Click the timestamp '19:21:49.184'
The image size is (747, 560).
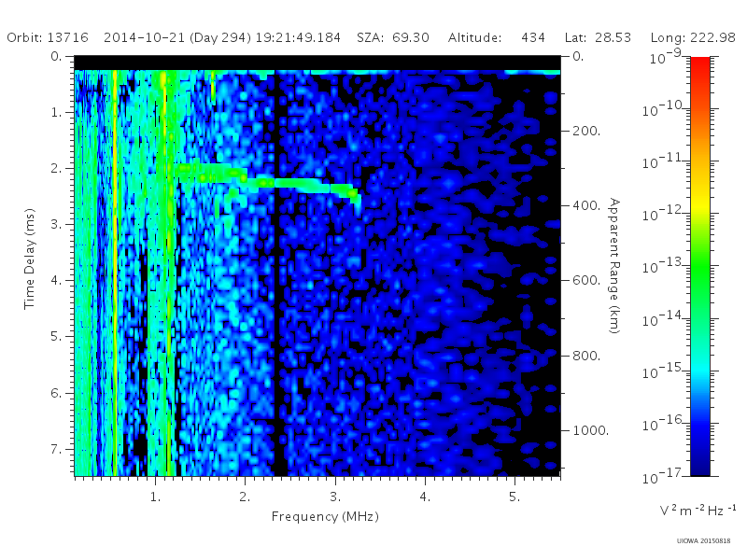[298, 37]
